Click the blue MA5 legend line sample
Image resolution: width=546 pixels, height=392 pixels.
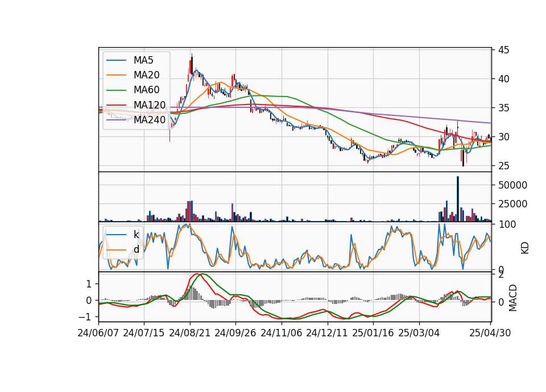116,60
